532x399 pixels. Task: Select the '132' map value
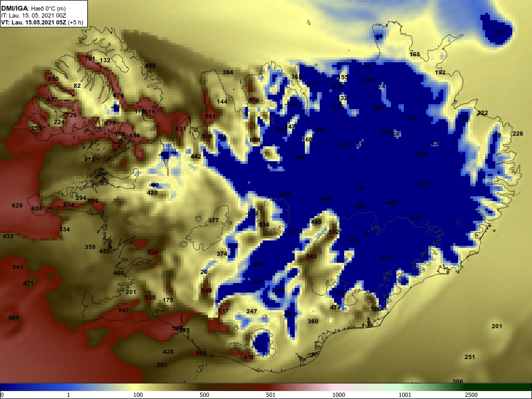click(105, 60)
